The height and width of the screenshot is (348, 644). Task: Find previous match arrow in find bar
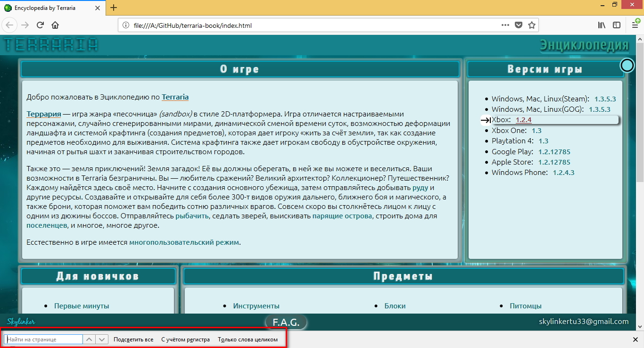tap(90, 339)
